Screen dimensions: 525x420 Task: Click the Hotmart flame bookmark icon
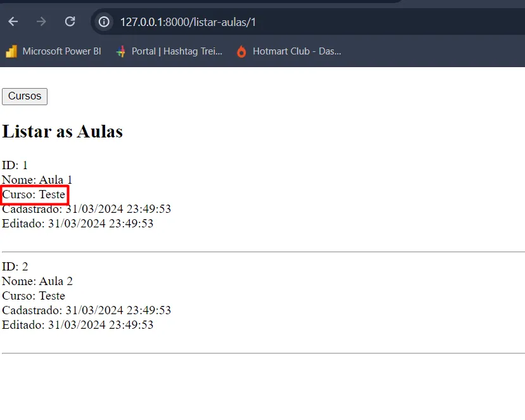coord(241,51)
